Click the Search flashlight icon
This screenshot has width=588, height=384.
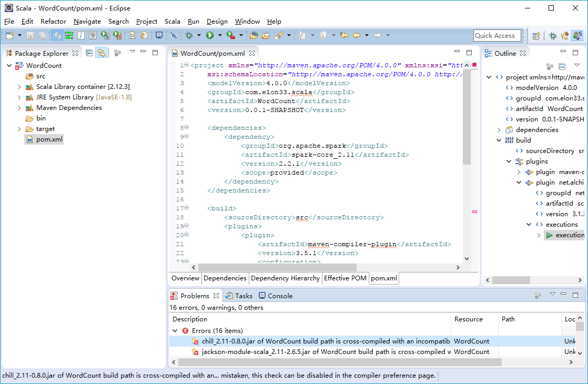tap(279, 35)
